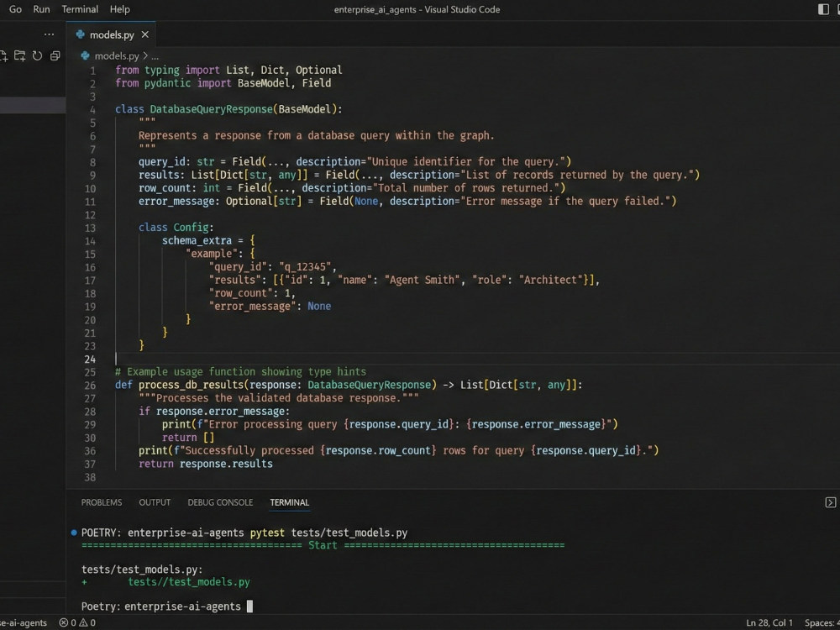This screenshot has height=630, width=840.
Task: Click 'query_id' field on line 8
Action: 162,162
